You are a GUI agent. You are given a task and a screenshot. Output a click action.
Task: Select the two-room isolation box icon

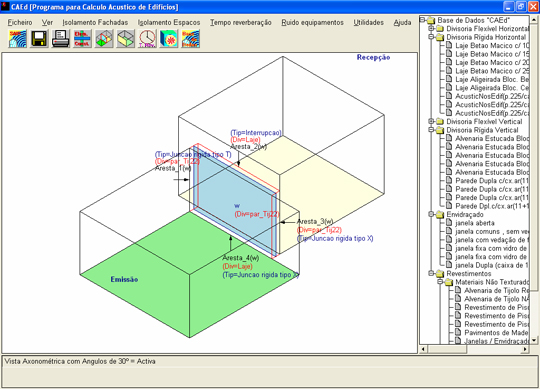(104, 38)
